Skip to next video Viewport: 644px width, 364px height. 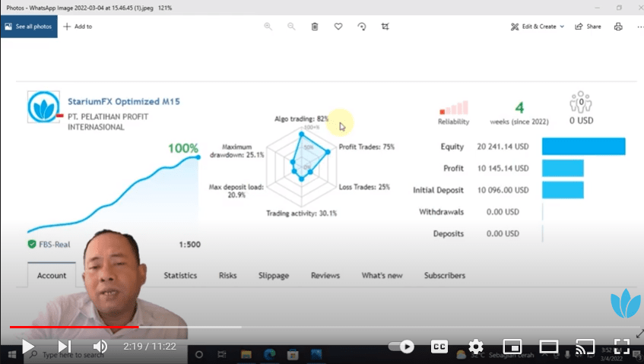[x=65, y=347]
